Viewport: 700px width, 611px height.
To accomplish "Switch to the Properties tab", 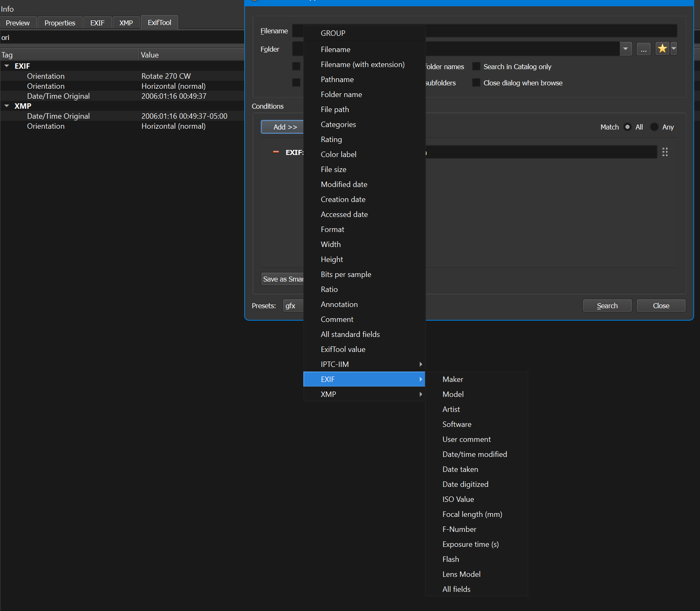I will point(60,23).
